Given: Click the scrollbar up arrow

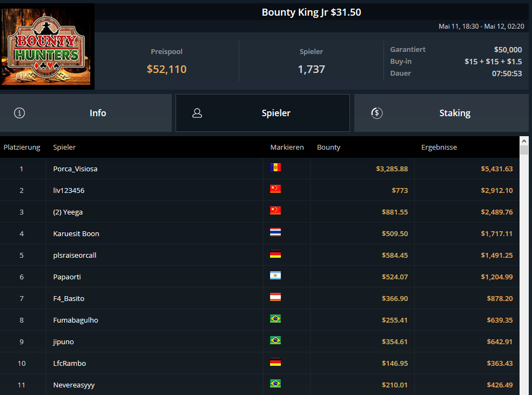Looking at the screenshot, I should [x=524, y=141].
